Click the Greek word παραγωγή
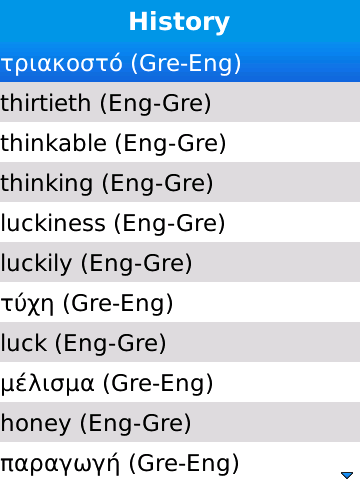 point(60,464)
